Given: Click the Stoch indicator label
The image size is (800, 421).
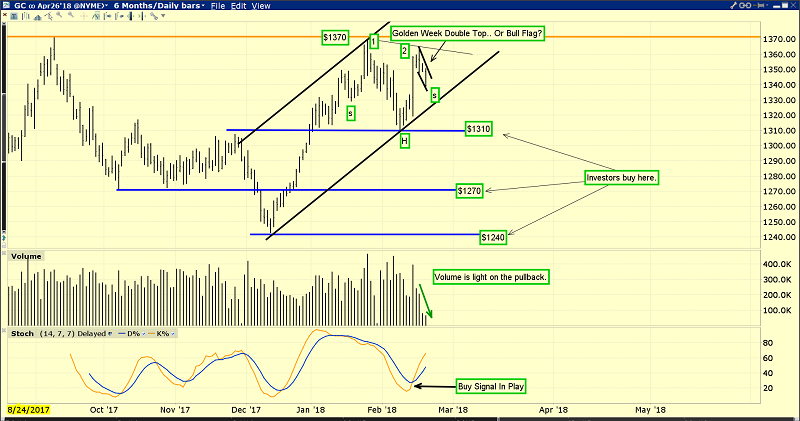Looking at the screenshot, I should (22, 333).
